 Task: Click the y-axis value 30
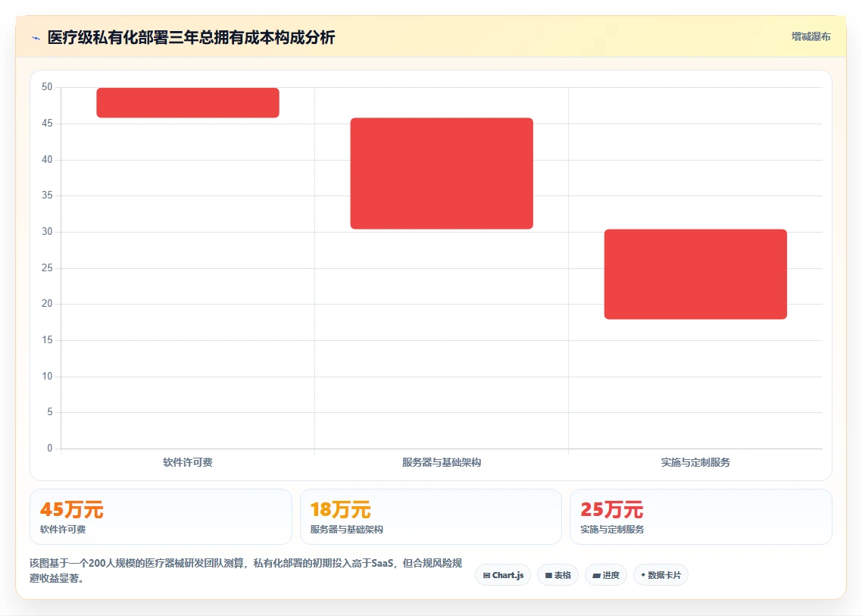point(47,232)
